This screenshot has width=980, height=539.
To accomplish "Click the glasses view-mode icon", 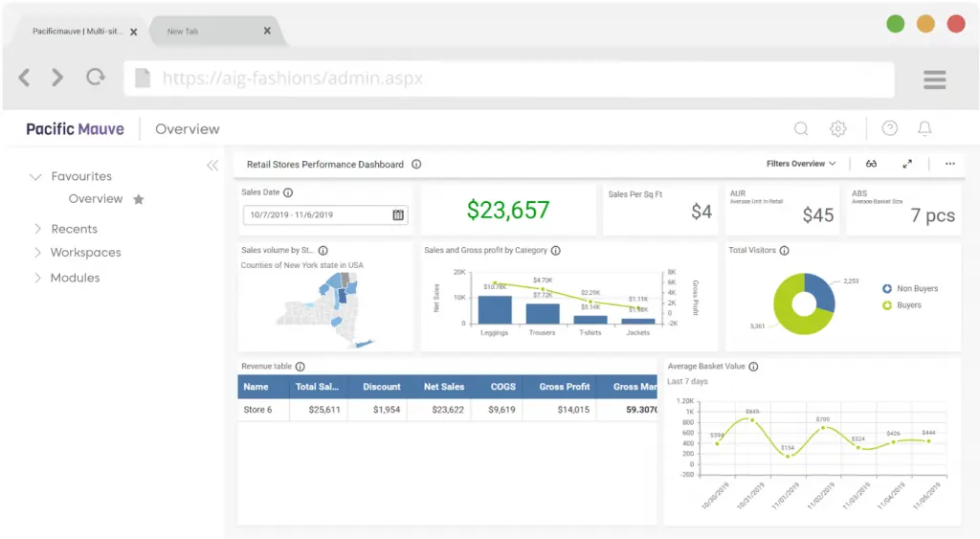I will pos(871,164).
